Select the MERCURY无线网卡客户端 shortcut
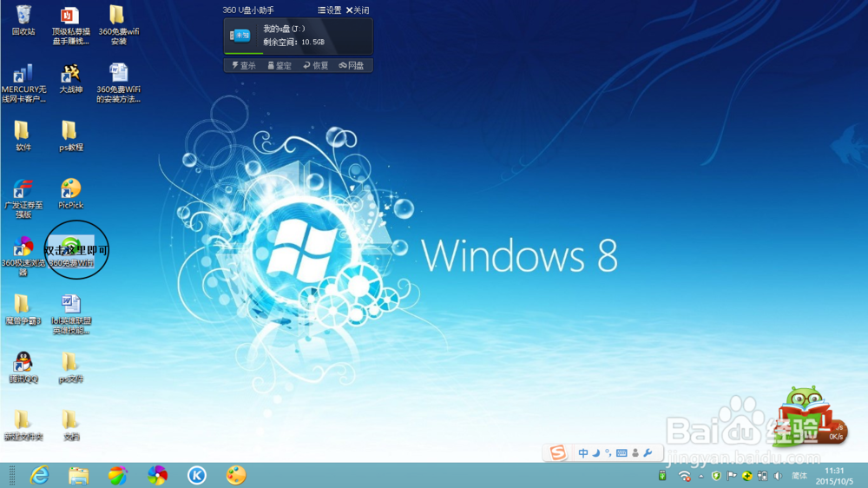 coord(23,83)
